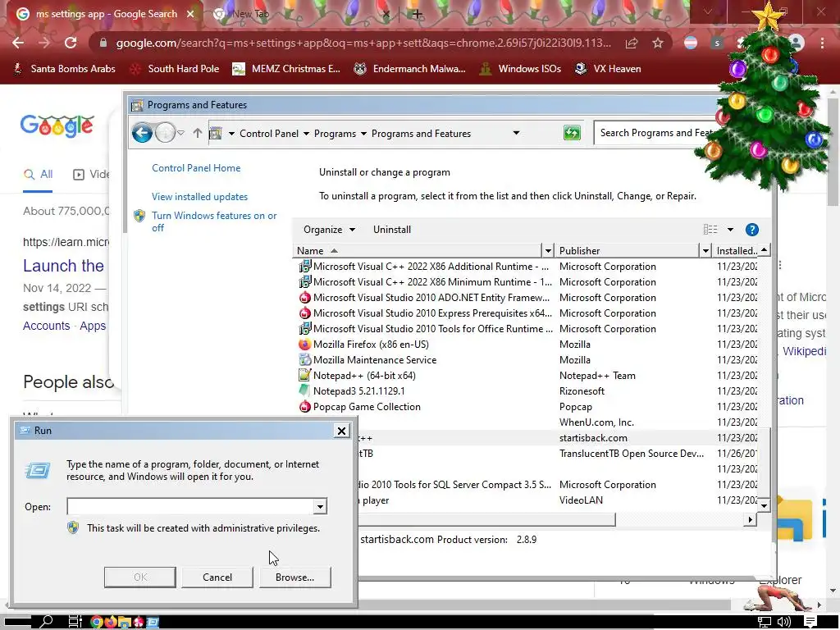Open File Explorer from the taskbar
Screen dimensions: 840x630
tap(125, 622)
